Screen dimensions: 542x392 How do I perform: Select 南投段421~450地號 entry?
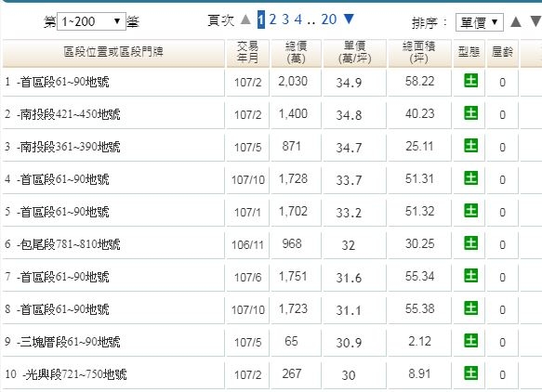[x=70, y=114]
